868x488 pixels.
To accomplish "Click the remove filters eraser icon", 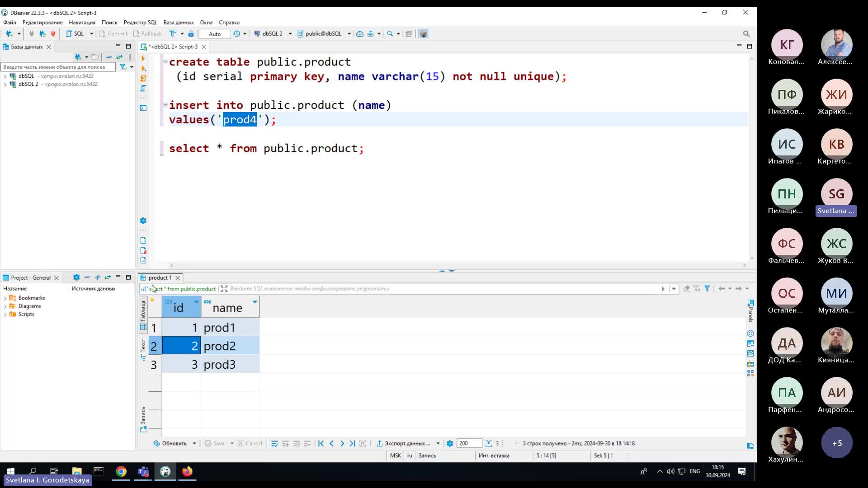I will click(687, 288).
